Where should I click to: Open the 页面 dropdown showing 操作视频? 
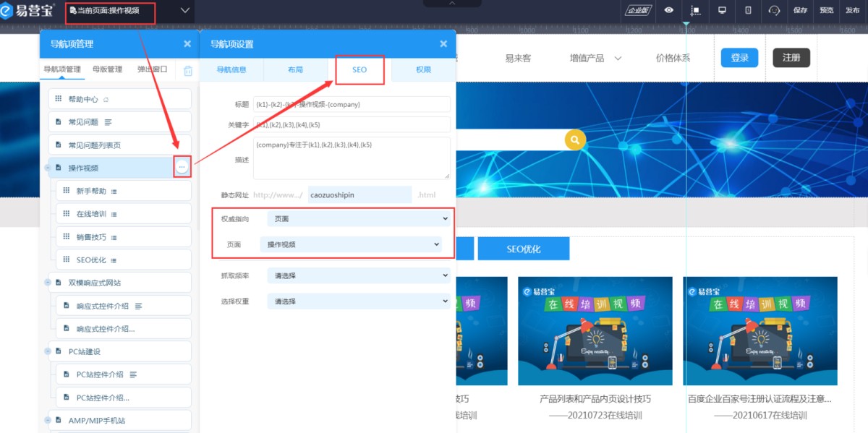351,244
